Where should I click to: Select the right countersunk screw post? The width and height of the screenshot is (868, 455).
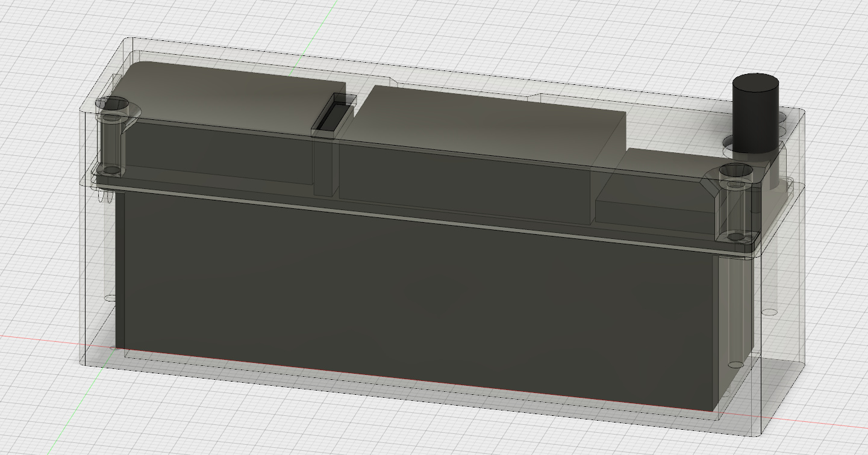coord(737,202)
